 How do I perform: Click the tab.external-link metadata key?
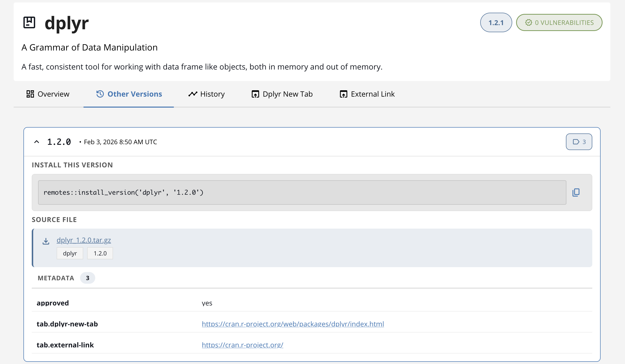[x=65, y=345]
